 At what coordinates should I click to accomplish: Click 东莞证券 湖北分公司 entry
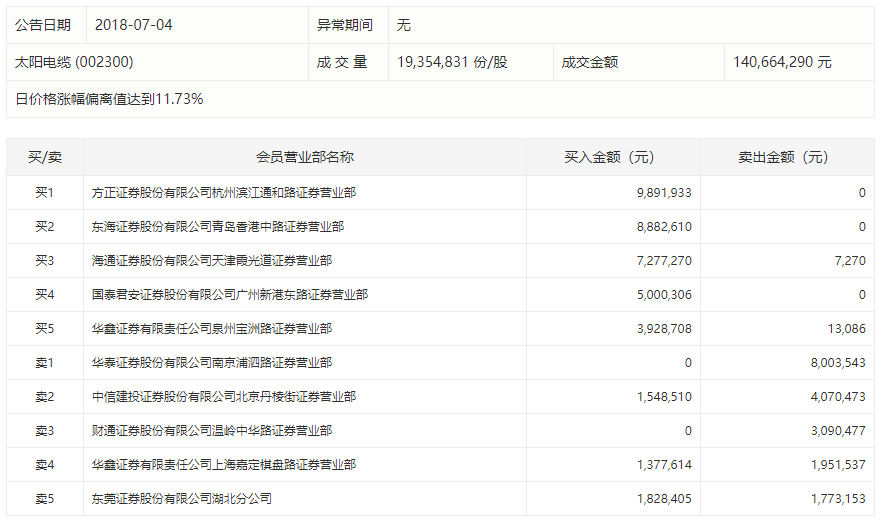[x=181, y=499]
